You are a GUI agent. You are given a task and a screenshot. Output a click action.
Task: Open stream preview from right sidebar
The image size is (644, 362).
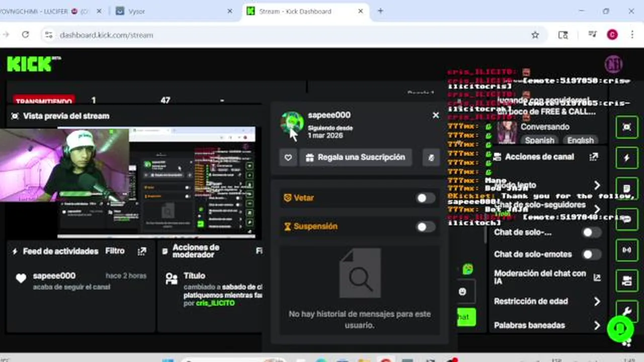click(x=627, y=127)
